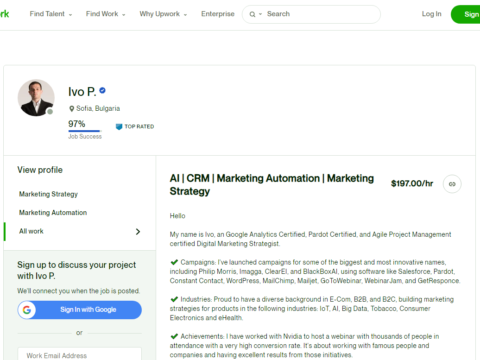Screen dimensions: 480x360
Task: Click the 97% Job Success progress bar
Action: [x=85, y=131]
